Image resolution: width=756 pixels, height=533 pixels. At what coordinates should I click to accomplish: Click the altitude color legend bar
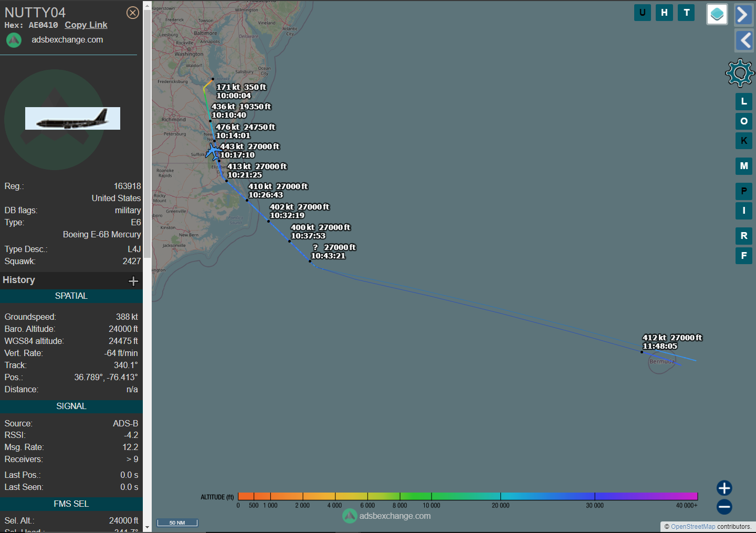tap(468, 496)
